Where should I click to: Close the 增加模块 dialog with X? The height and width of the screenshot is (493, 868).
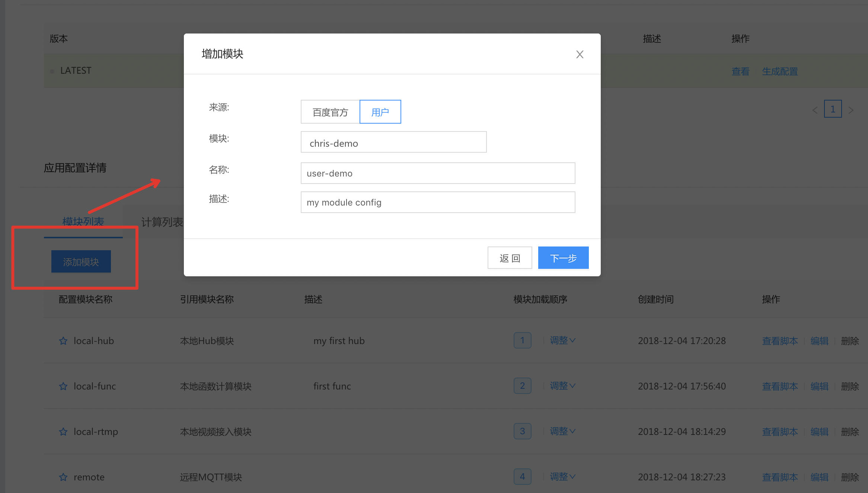tap(580, 54)
